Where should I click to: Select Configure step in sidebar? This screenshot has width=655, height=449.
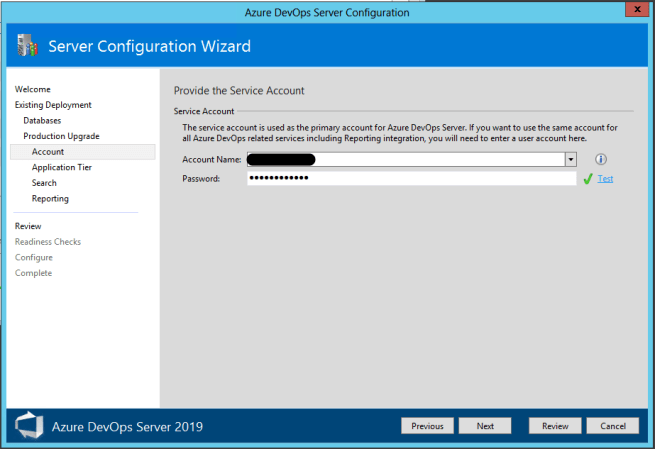point(34,258)
